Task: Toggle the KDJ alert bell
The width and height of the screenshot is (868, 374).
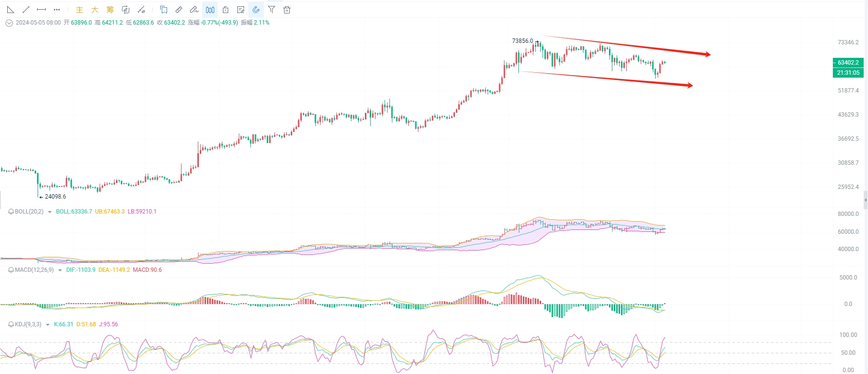Action: (x=11, y=324)
